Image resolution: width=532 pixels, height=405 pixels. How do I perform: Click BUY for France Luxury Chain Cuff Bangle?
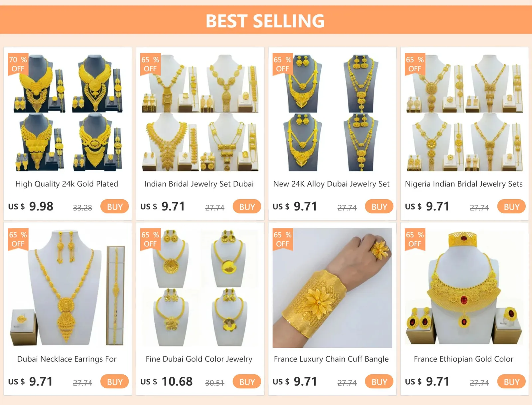click(379, 382)
